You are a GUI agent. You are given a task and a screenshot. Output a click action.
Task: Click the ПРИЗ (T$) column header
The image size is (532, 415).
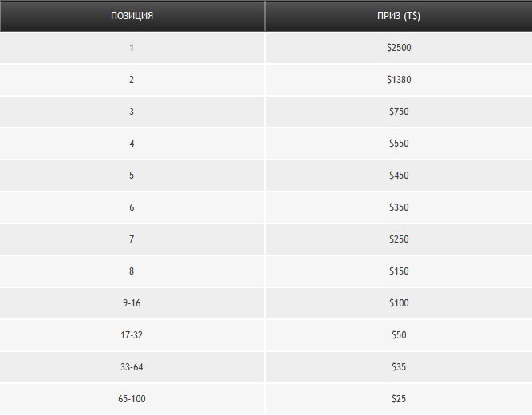[399, 16]
